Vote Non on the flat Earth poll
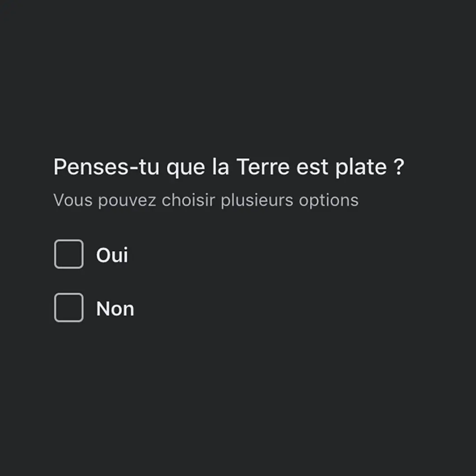The height and width of the screenshot is (476, 476). coord(69,308)
